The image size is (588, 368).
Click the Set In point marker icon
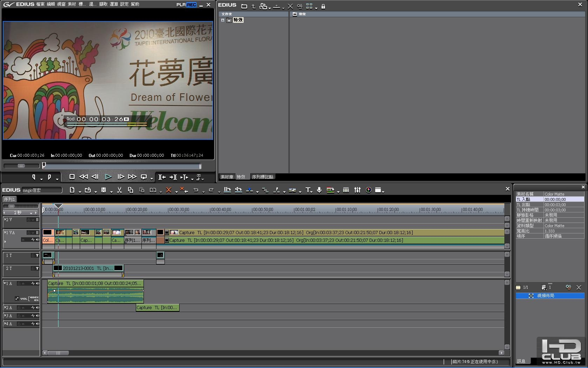coord(34,177)
